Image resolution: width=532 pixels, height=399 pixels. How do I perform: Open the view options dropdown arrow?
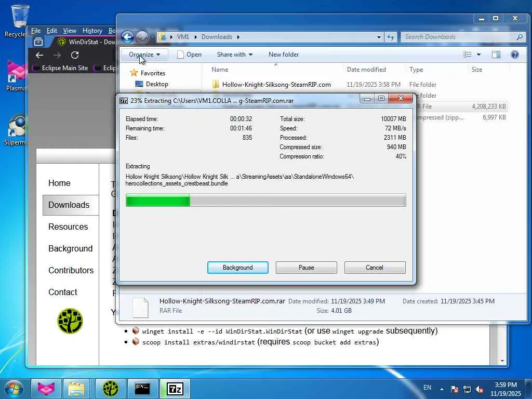click(478, 54)
